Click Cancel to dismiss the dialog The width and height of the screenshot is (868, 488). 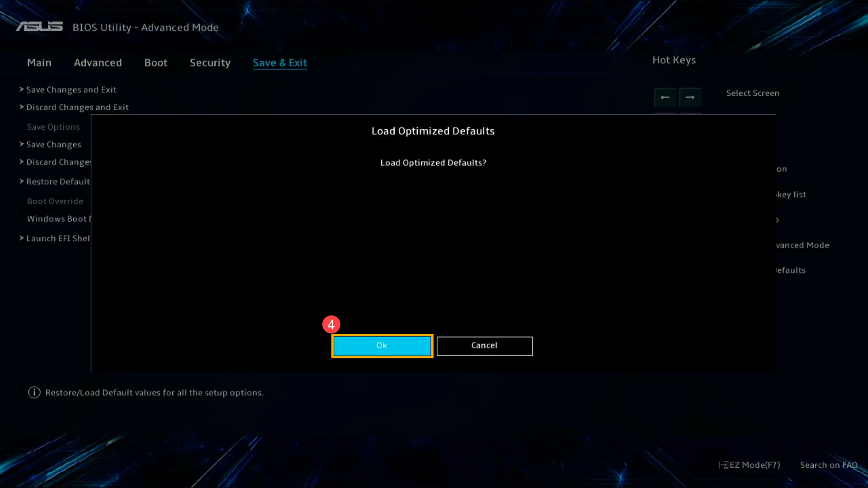[484, 345]
